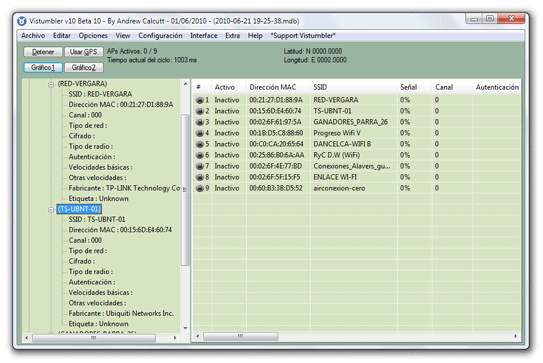Open the Extra menu
This screenshot has width=543, height=363.
click(232, 36)
